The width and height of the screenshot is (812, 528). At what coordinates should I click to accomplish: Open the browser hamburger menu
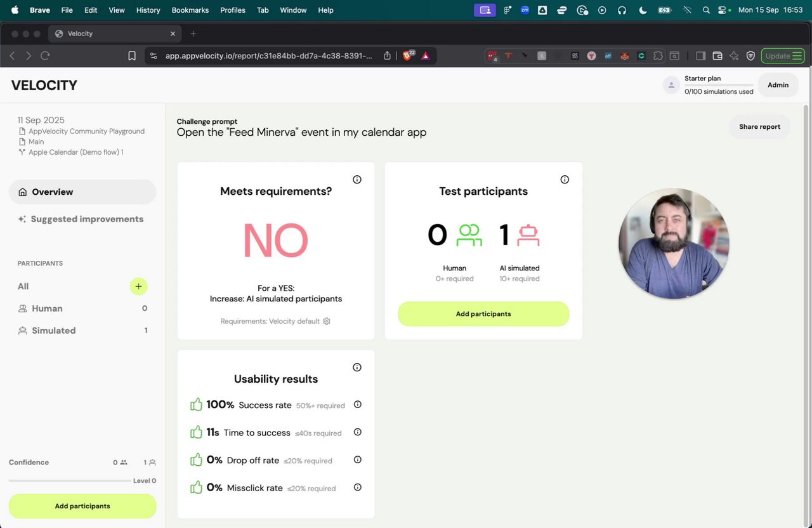click(797, 56)
